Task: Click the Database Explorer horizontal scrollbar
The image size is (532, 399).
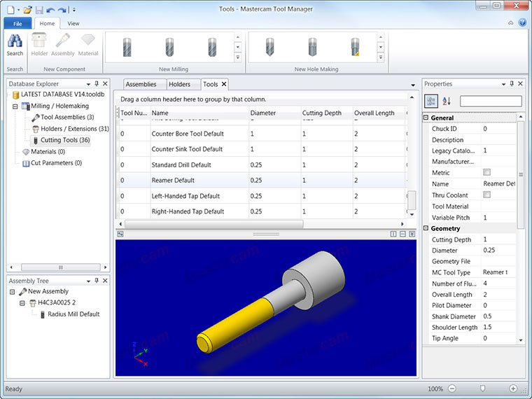Action: 60,267
